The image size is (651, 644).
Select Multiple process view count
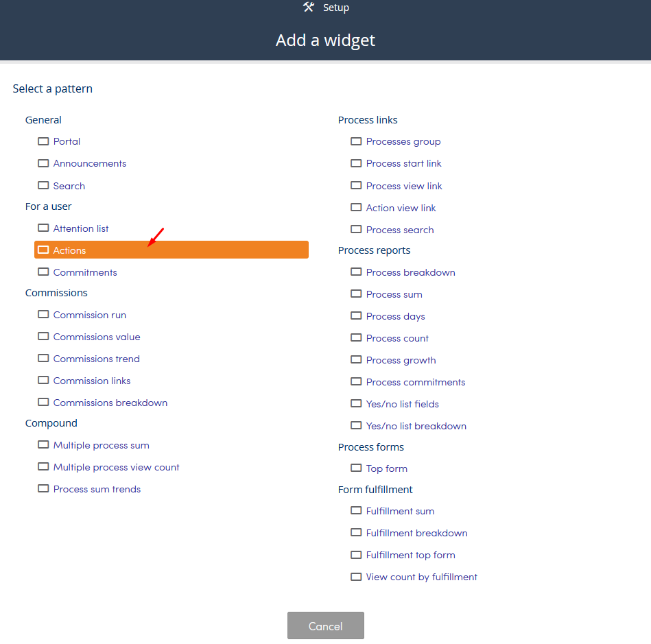[116, 467]
